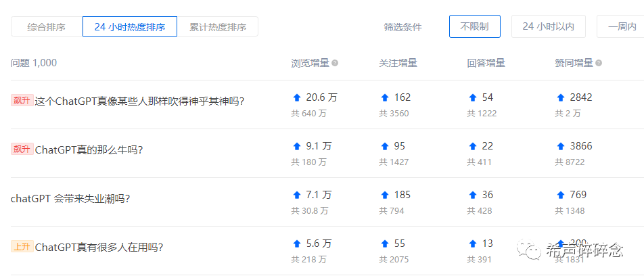This screenshot has height=278, width=644.
Task: Click total views 共 218 万
Action: click(309, 260)
